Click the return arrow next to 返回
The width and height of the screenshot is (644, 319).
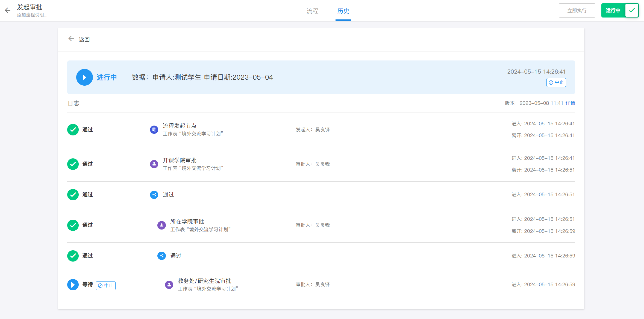point(71,39)
